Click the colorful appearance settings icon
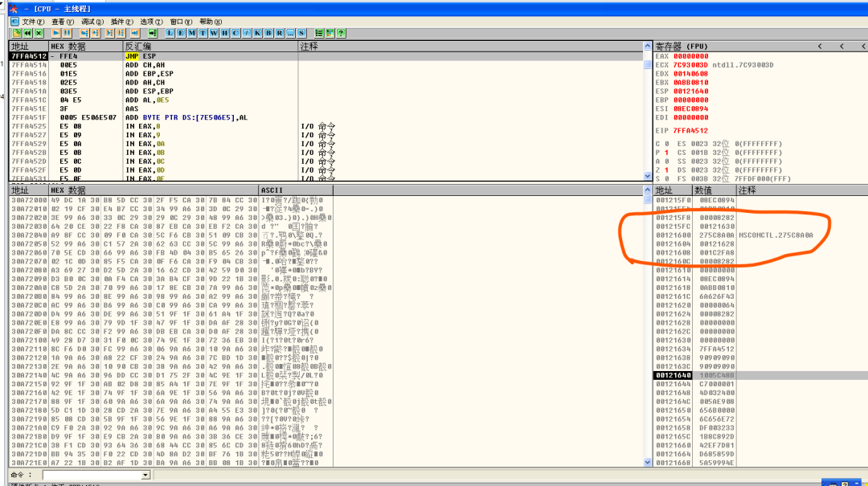The height and width of the screenshot is (486, 868). tap(330, 33)
